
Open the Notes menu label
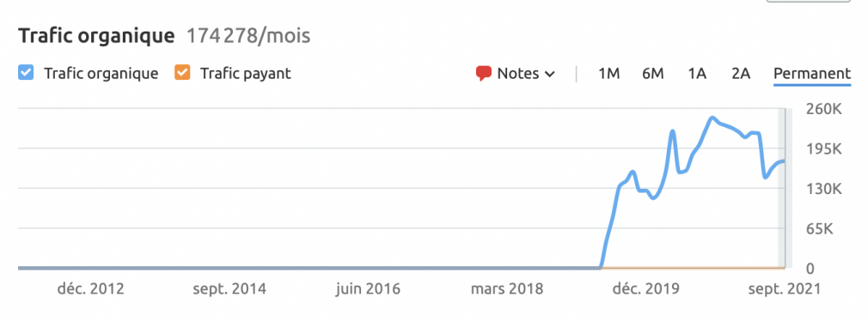point(518,73)
